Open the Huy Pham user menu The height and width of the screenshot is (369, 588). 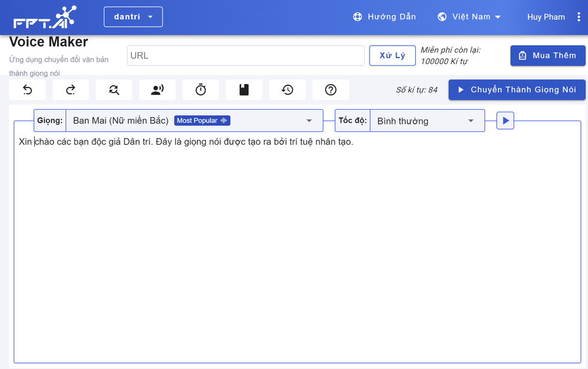click(x=546, y=17)
